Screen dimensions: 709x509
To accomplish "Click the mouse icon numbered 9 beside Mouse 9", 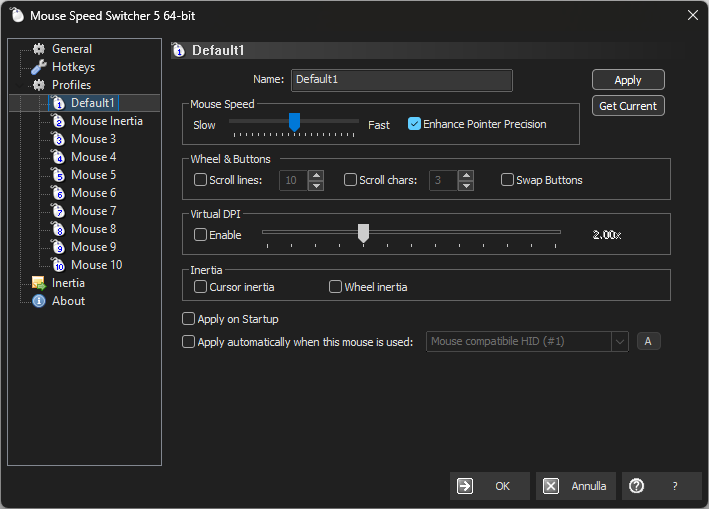I will point(58,247).
